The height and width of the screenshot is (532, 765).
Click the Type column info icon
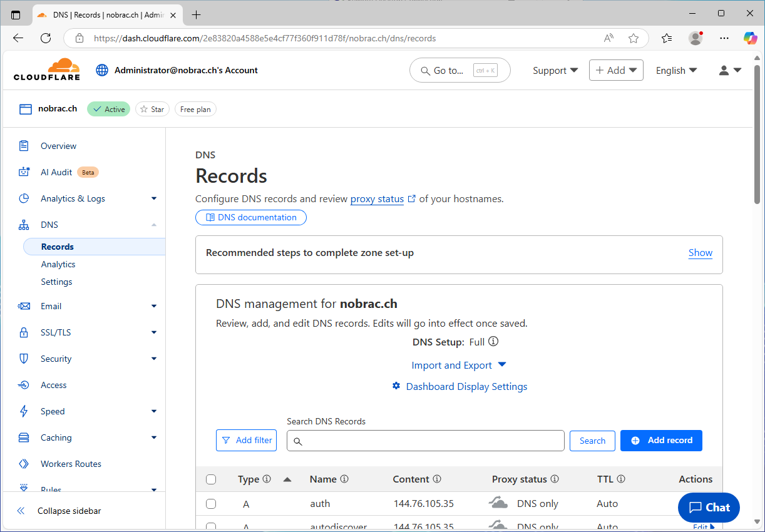click(x=267, y=479)
